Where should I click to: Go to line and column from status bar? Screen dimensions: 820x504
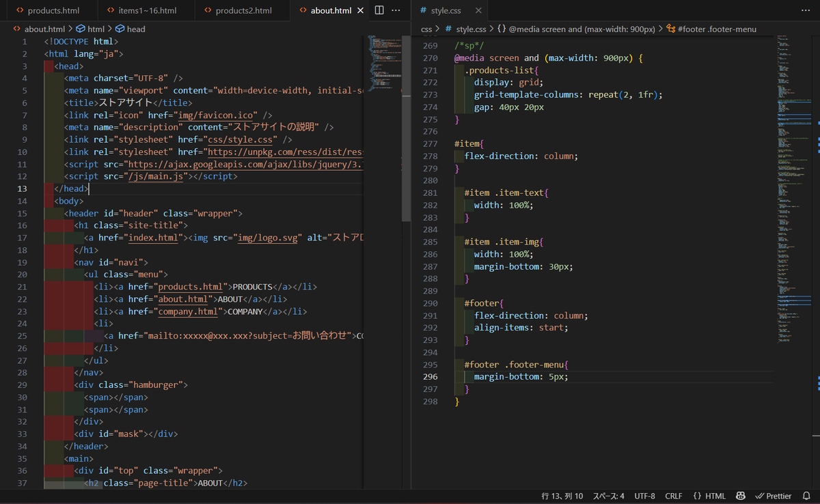[562, 496]
